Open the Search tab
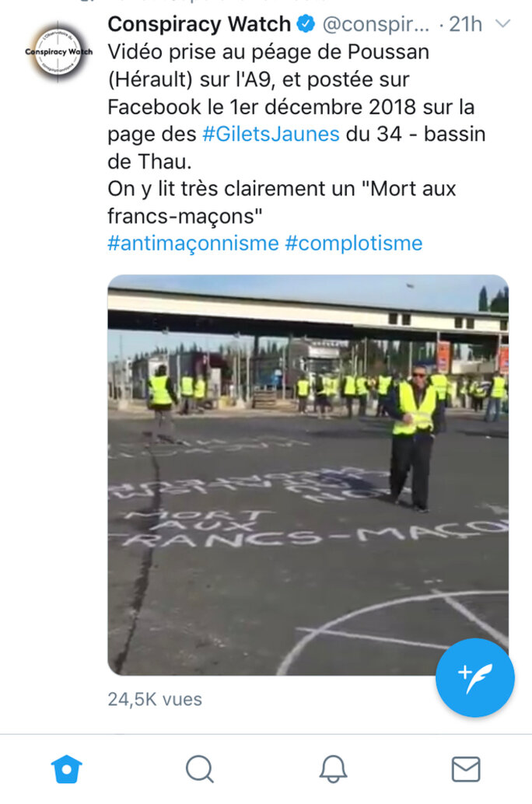Screen dimensions: 532x804 pyautogui.click(x=200, y=769)
